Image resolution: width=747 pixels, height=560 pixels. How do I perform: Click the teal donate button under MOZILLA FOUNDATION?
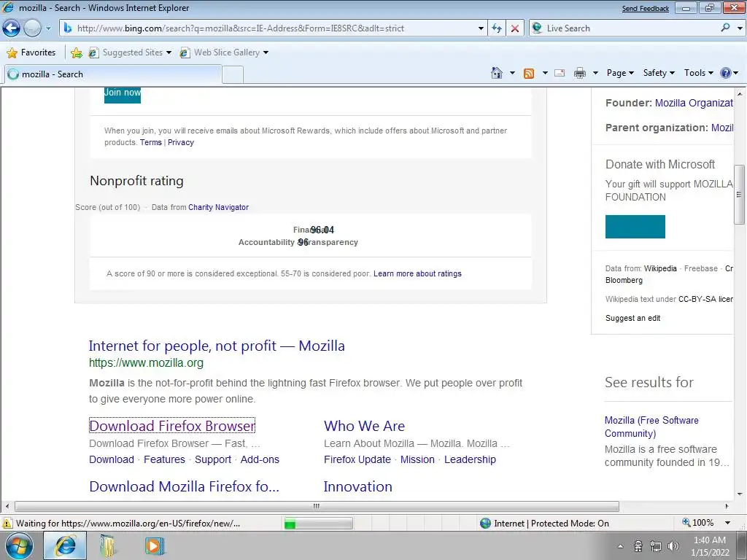[635, 227]
